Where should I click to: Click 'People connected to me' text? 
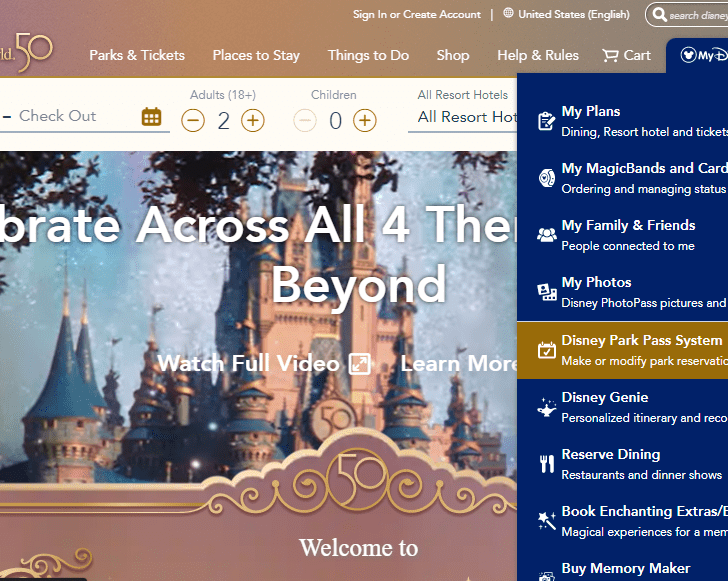coord(628,246)
